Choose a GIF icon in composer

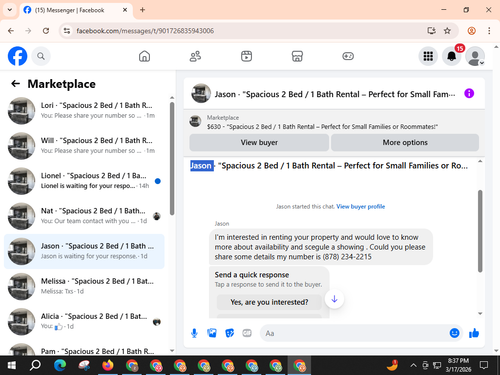247,333
